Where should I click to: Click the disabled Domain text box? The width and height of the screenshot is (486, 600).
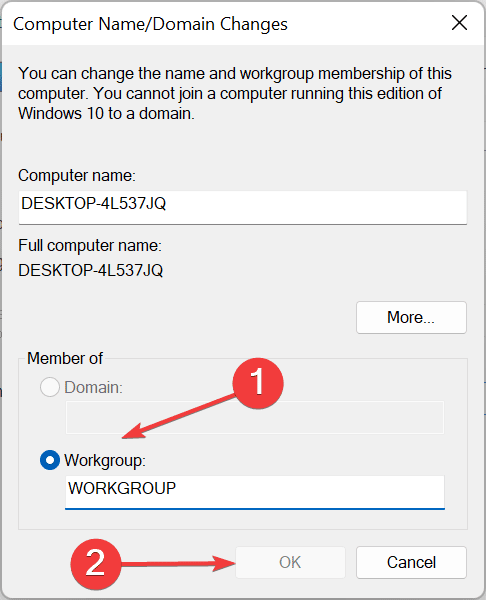(255, 417)
